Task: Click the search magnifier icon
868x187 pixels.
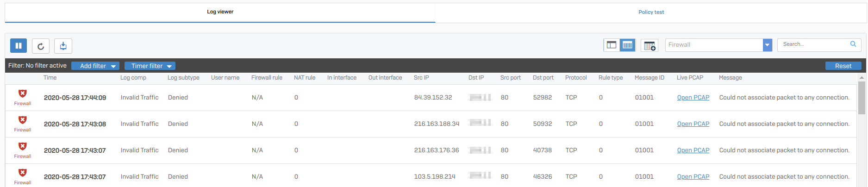Action: click(853, 44)
